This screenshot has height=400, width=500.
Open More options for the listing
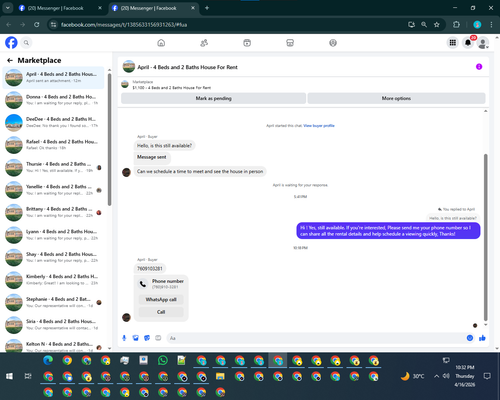coord(396,98)
